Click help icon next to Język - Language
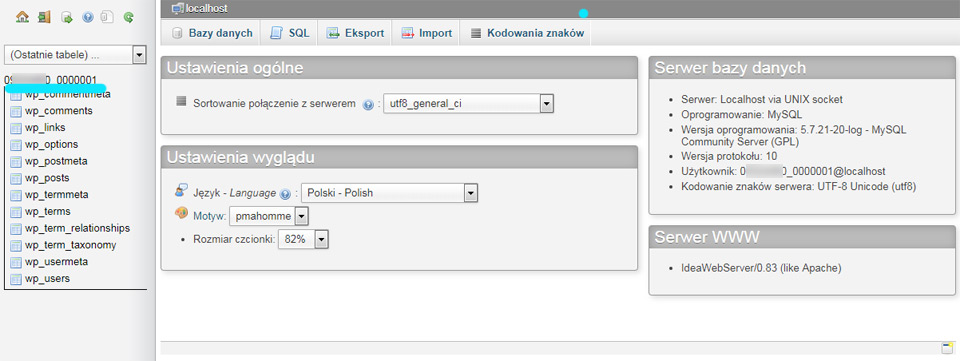The image size is (960, 361). click(285, 194)
